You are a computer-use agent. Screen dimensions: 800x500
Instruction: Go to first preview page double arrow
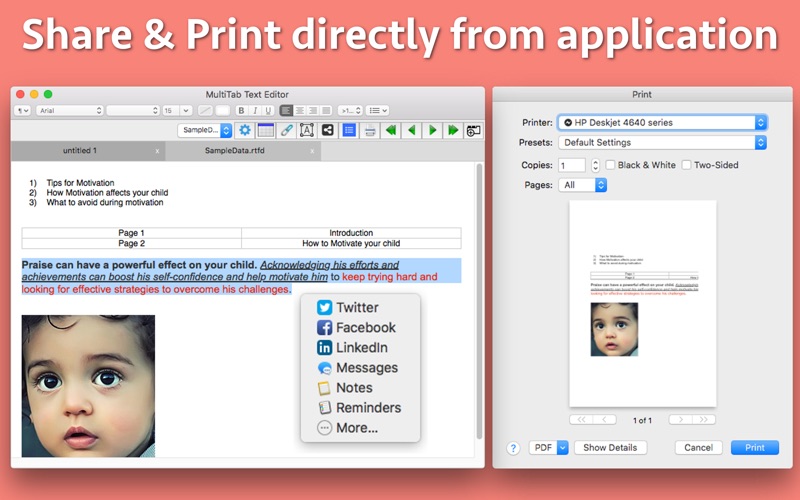581,419
